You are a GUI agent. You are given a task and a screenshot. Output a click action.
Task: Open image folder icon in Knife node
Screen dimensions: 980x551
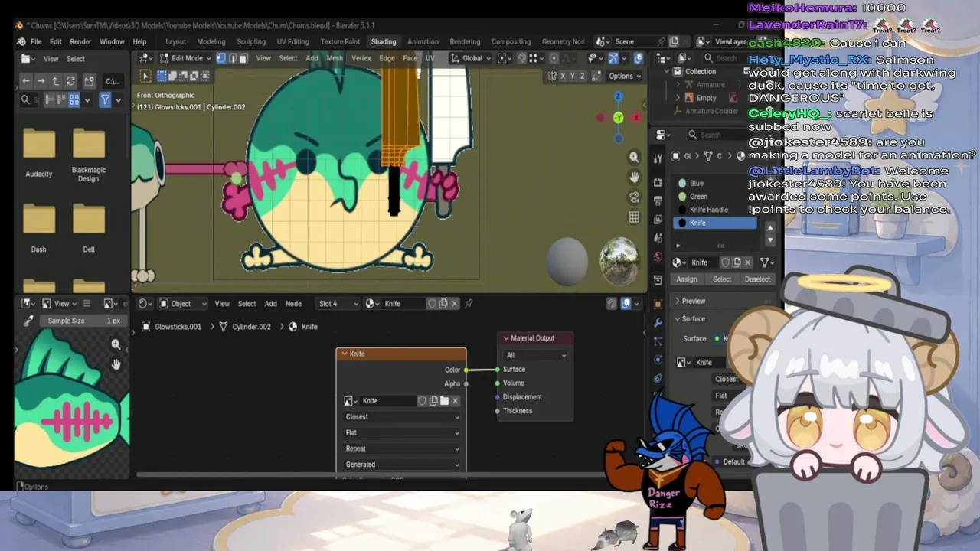click(444, 401)
